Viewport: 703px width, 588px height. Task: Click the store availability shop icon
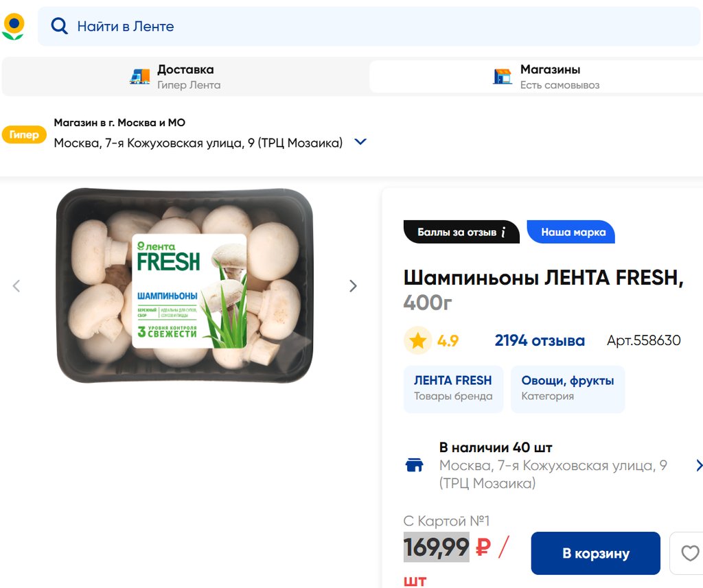click(x=415, y=465)
